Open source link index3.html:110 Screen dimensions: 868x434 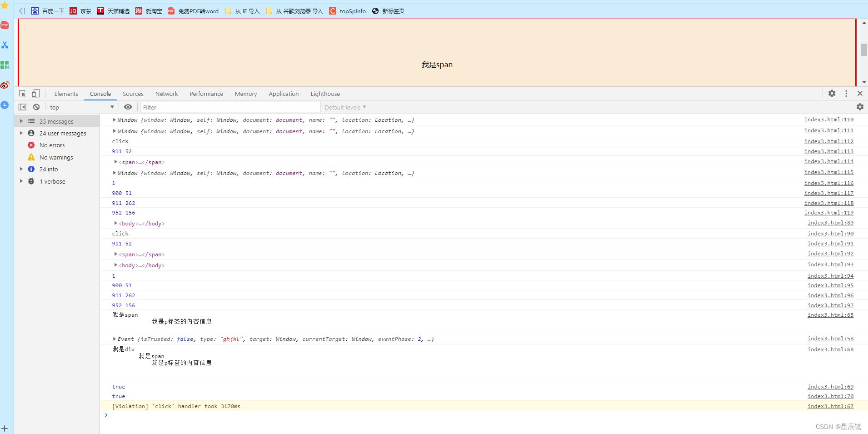[x=829, y=120]
